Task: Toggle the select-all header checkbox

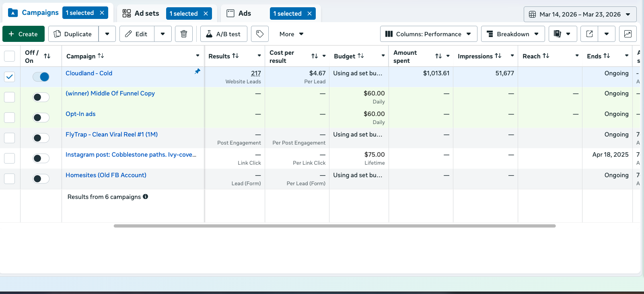Action: (9, 56)
